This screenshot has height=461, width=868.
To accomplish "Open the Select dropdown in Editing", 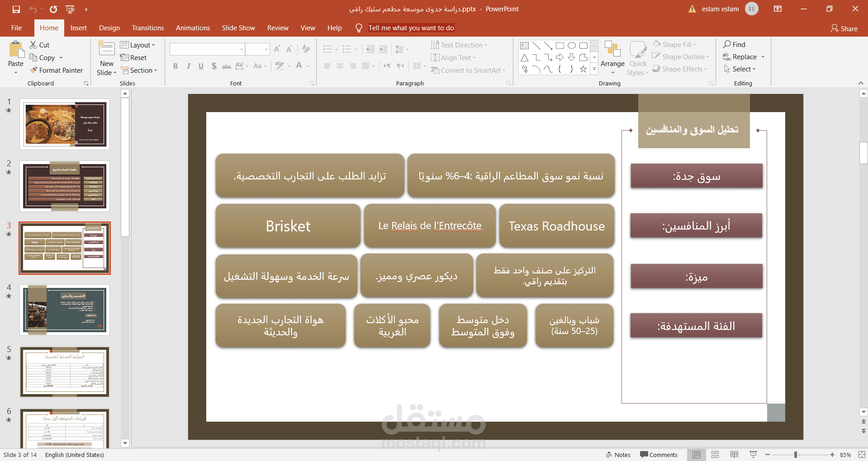I will pyautogui.click(x=740, y=69).
